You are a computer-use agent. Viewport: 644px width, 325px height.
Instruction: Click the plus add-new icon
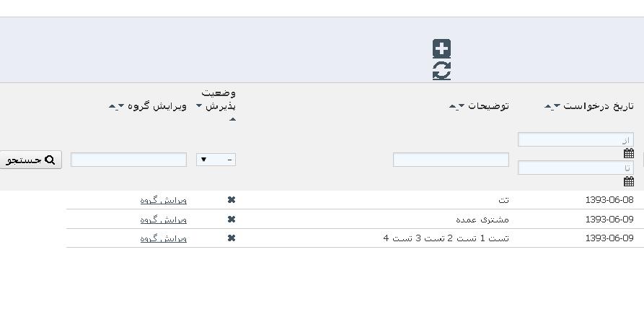coord(441,48)
